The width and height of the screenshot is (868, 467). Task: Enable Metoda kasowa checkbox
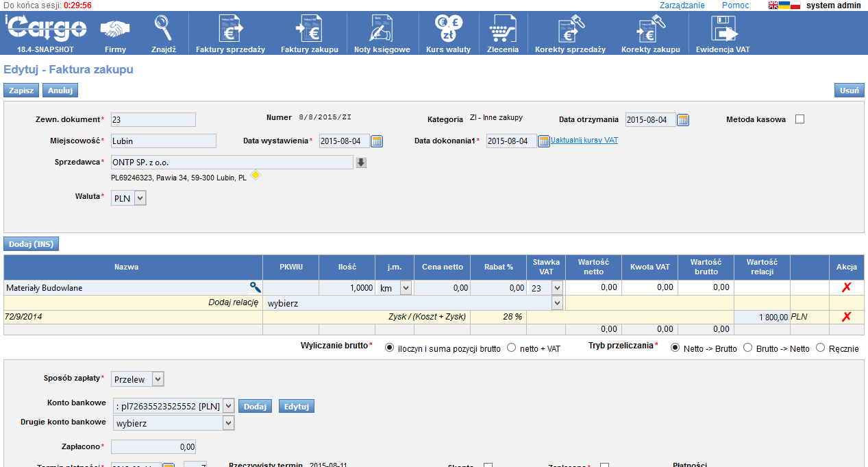pyautogui.click(x=799, y=119)
